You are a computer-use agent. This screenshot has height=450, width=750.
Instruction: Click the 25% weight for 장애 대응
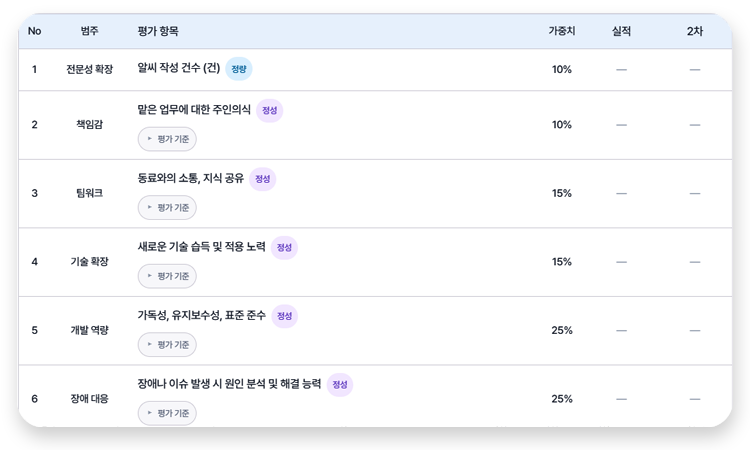click(562, 399)
